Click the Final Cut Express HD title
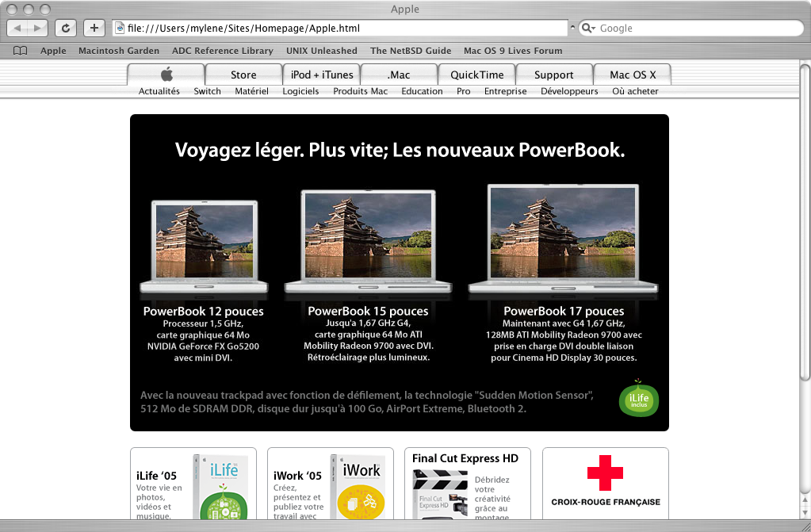The height and width of the screenshot is (532, 811). (x=465, y=458)
